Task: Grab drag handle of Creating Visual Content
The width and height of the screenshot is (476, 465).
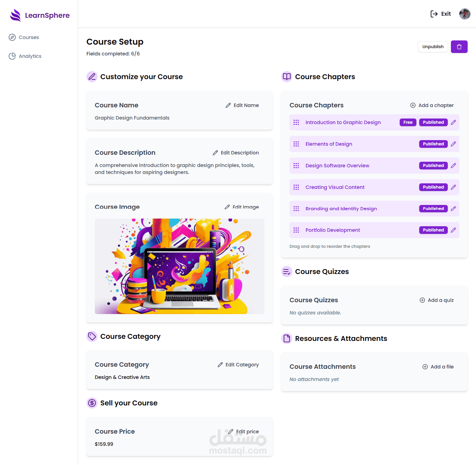Action: click(296, 187)
